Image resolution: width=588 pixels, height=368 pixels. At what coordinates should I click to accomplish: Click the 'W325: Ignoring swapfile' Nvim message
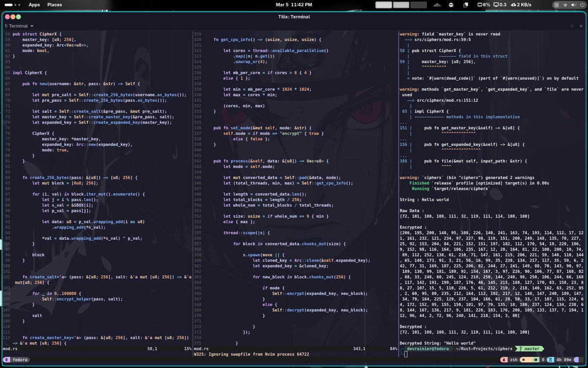251,354
